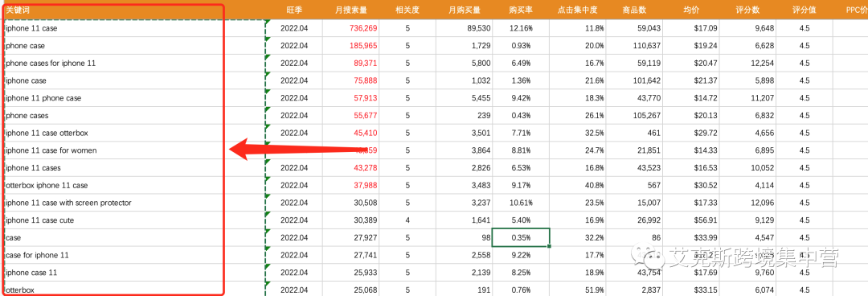
Task: Click the 购买率 column header
Action: point(521,10)
